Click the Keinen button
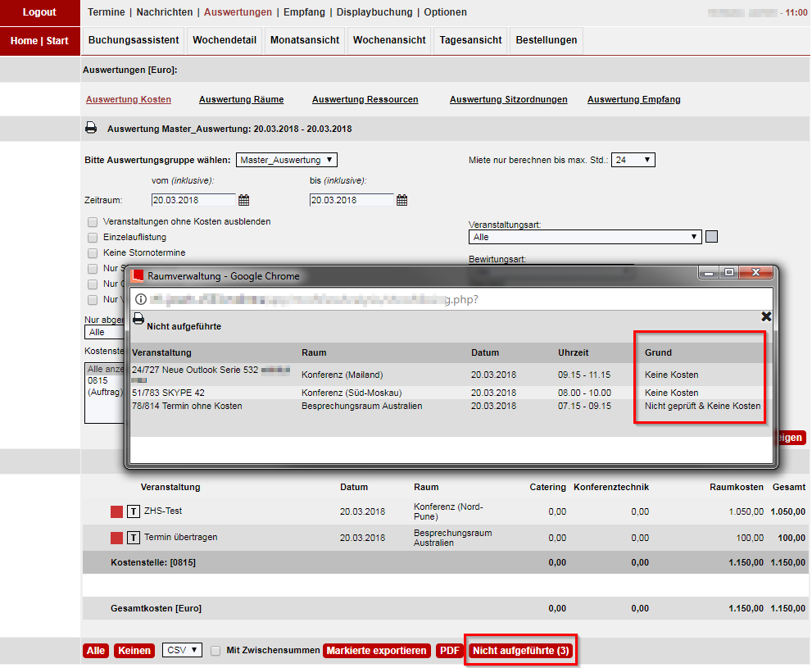 tap(134, 651)
